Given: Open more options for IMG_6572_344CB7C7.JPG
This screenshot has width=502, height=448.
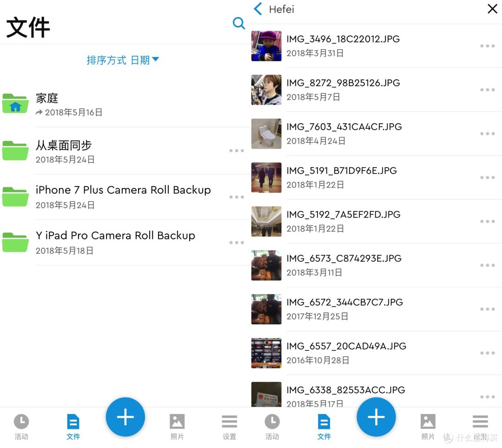Looking at the screenshot, I should (487, 309).
